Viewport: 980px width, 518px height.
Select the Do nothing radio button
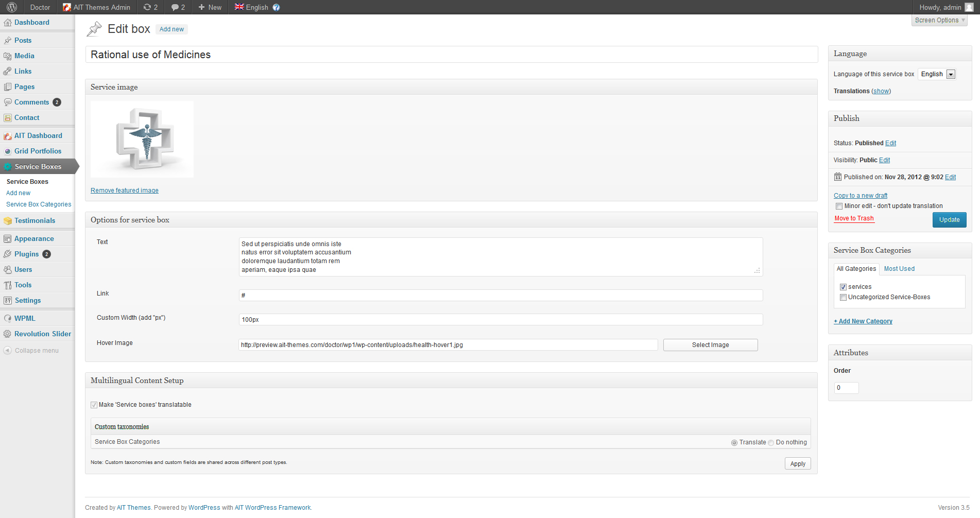(771, 443)
